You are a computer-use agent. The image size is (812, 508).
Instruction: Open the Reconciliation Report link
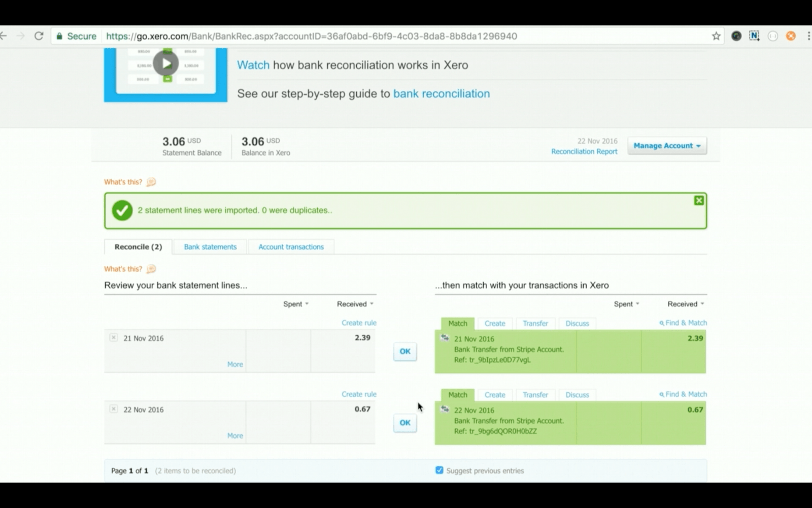[x=584, y=151]
